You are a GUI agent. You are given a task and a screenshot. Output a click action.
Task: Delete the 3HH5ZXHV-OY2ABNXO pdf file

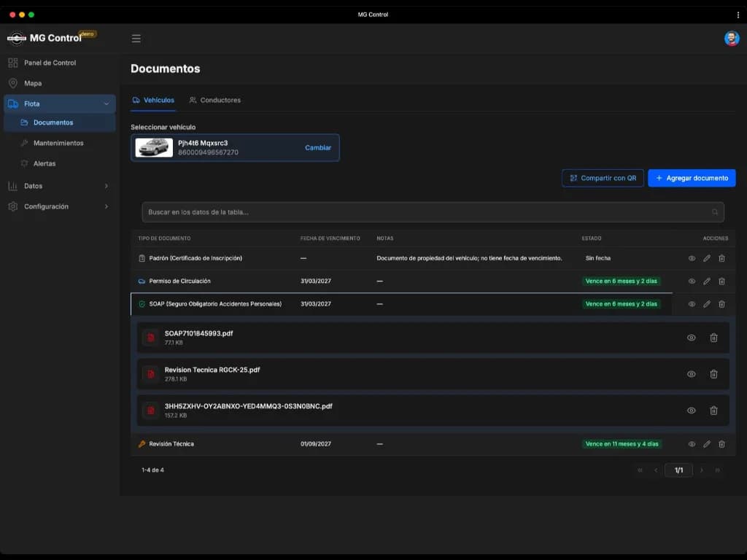pyautogui.click(x=713, y=411)
